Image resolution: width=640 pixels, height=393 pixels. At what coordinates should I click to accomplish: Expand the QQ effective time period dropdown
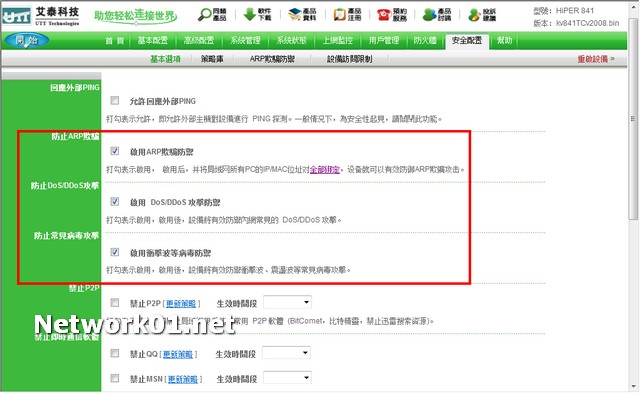[x=287, y=353]
